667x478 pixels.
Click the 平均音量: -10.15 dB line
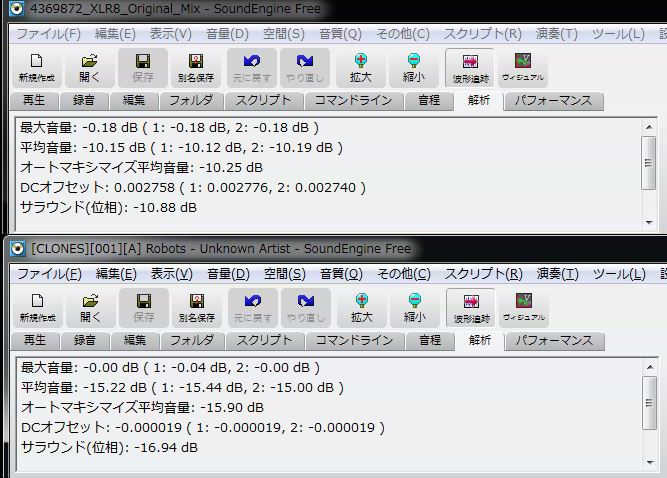point(181,148)
